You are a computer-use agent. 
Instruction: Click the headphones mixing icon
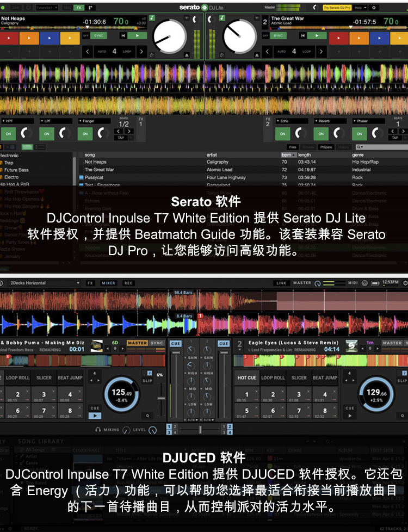[98, 430]
